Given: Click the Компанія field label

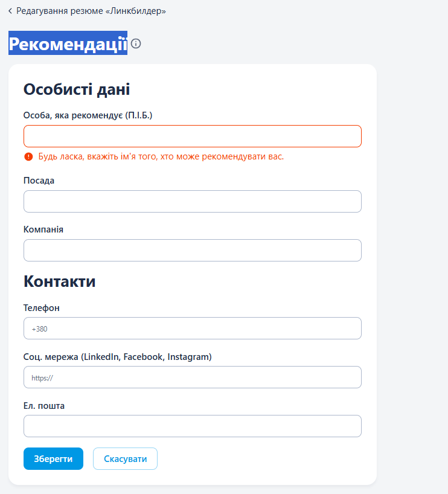Looking at the screenshot, I should (x=43, y=229).
